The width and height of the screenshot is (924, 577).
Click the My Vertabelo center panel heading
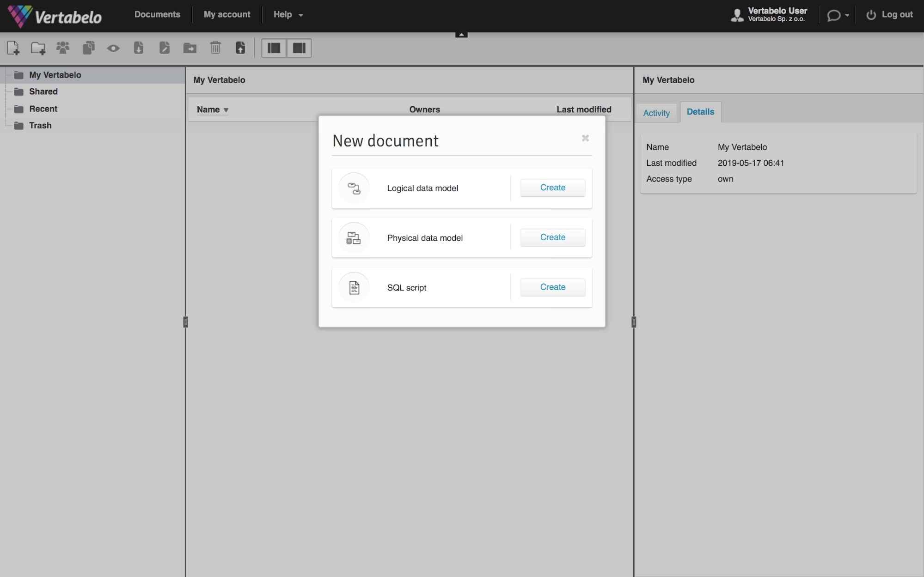(x=219, y=80)
